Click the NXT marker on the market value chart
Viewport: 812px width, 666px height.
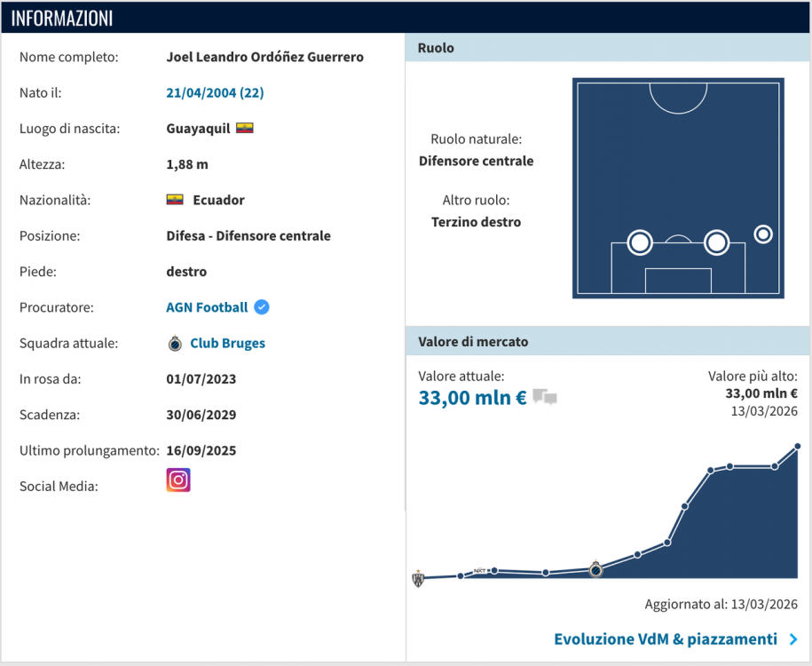point(480,572)
